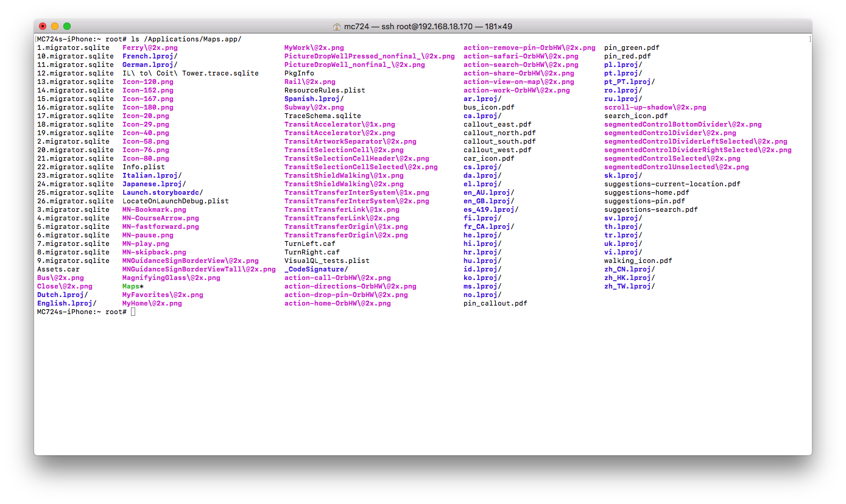The image size is (846, 504).
Task: Click the pin_callout.pdf filename
Action: (495, 303)
